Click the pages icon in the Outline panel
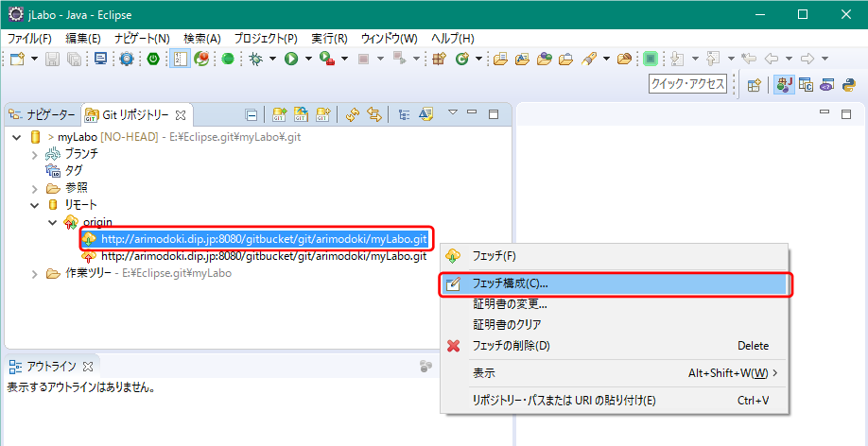868x446 pixels. click(x=425, y=366)
